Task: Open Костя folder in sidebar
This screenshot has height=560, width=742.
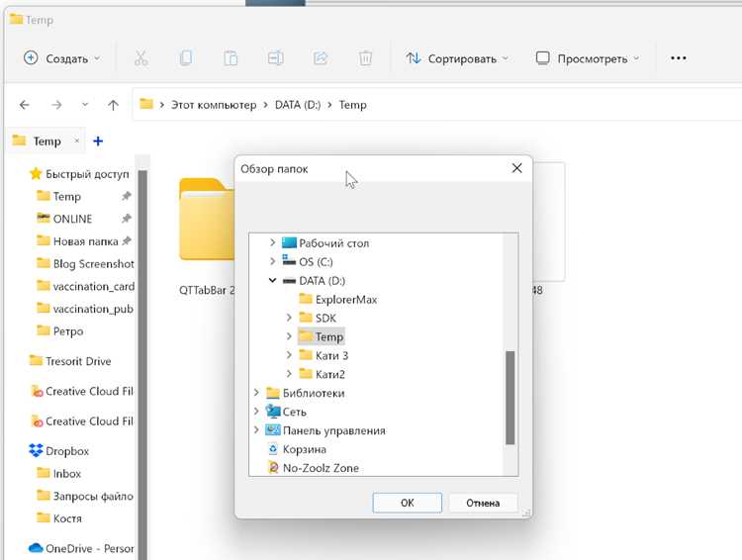Action: pyautogui.click(x=59, y=518)
